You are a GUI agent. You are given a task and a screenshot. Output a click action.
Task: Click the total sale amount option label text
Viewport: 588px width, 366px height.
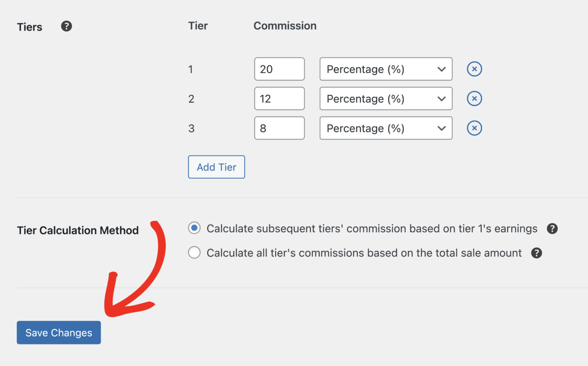(364, 253)
